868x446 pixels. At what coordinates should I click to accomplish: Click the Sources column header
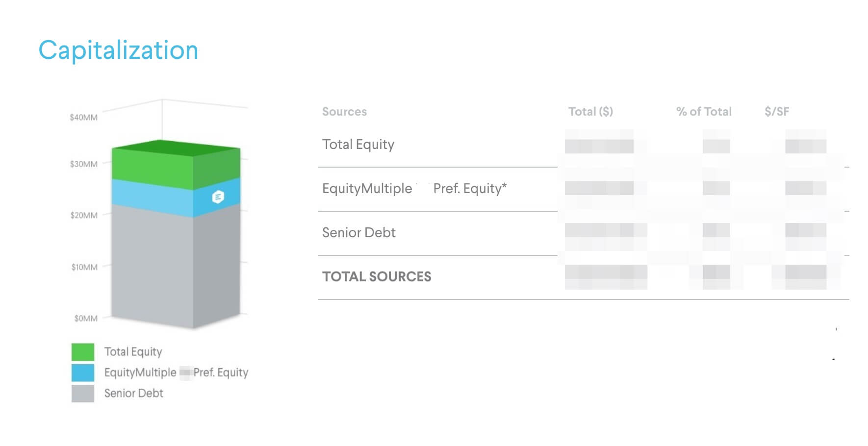tap(344, 112)
